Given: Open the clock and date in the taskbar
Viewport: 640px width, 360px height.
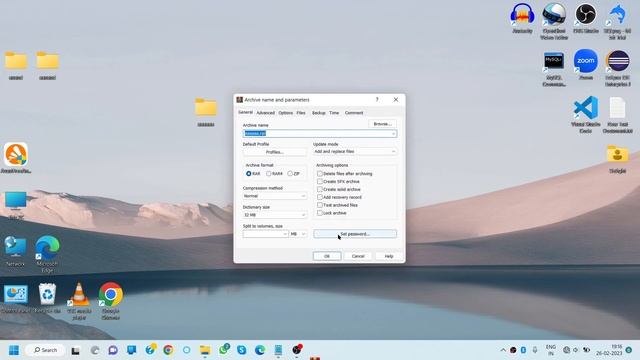Looking at the screenshot, I should click(x=609, y=350).
